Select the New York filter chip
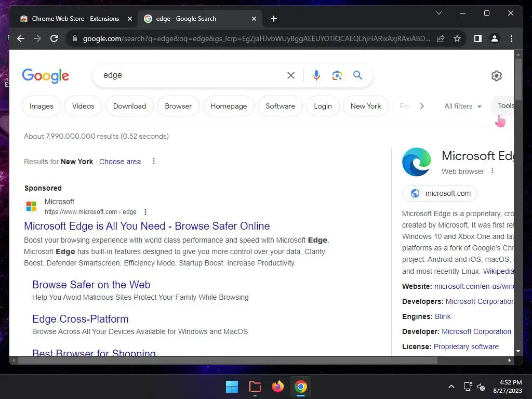Screen dimensions: 532x399 tap(366, 106)
